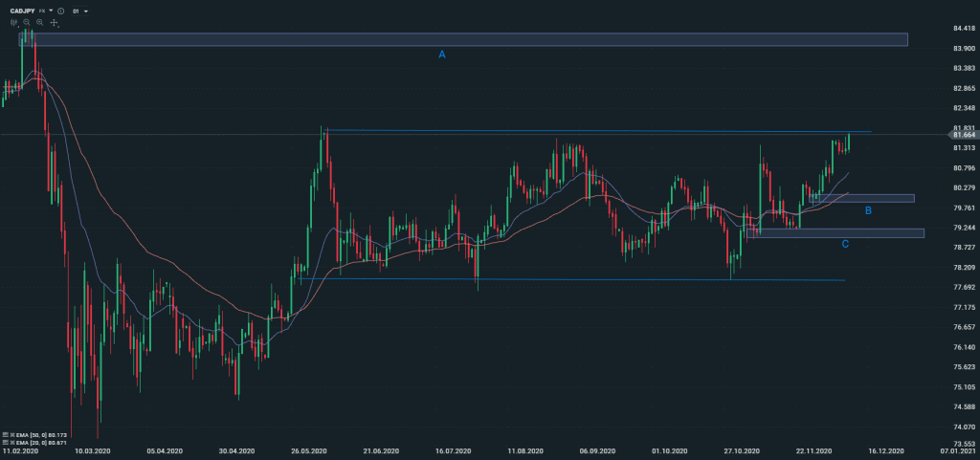Remove the EMA 20 indicator

tap(12, 443)
